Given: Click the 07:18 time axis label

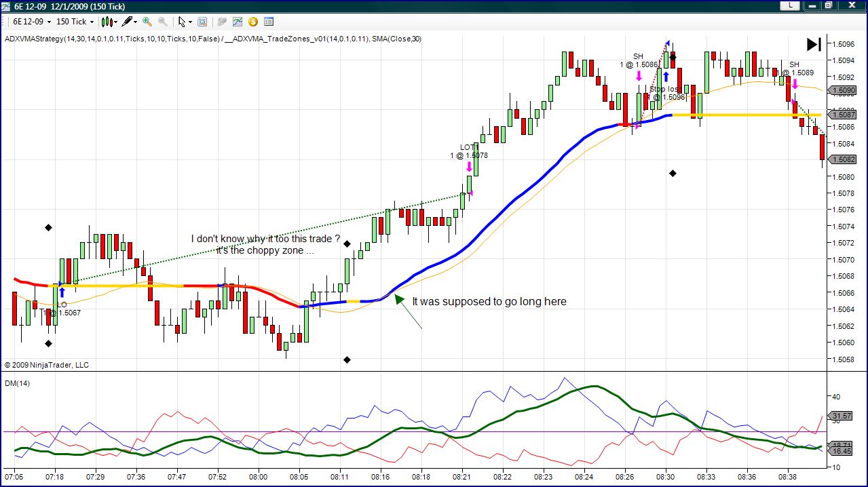Looking at the screenshot, I should (54, 477).
